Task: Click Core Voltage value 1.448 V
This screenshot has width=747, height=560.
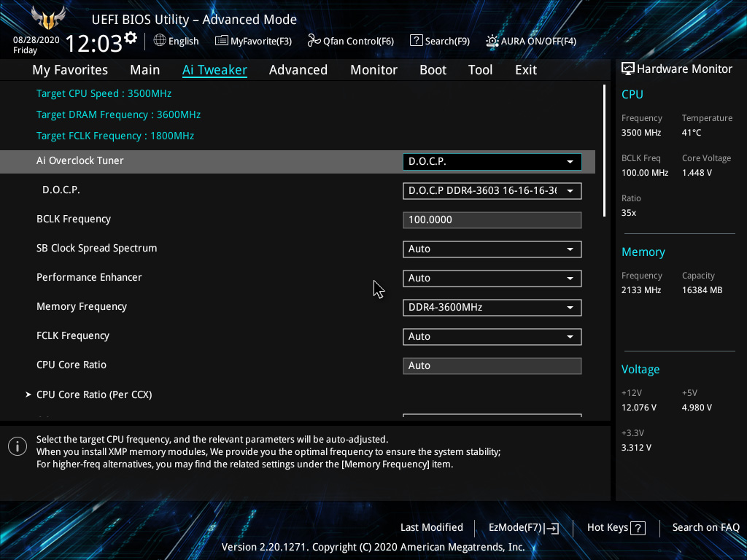Action: click(x=697, y=173)
